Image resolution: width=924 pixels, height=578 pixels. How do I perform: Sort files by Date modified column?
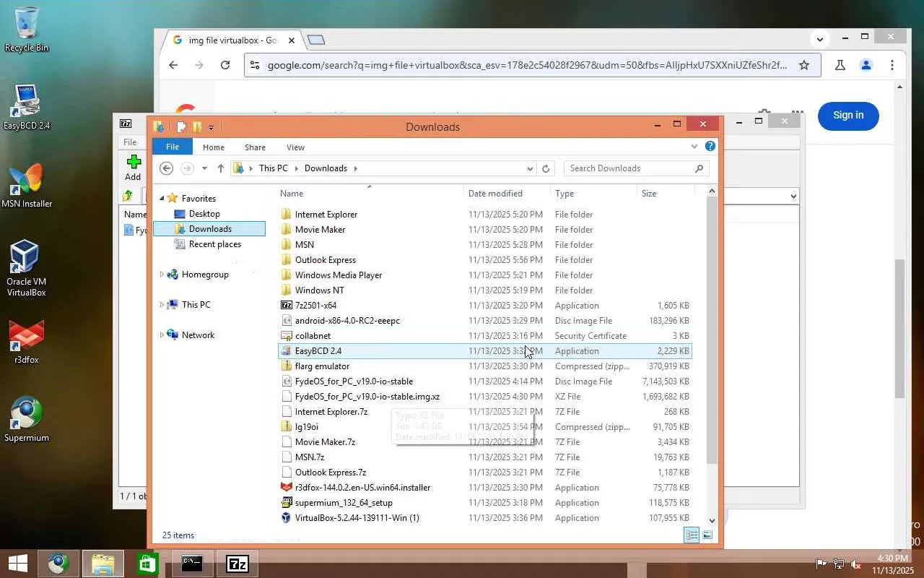click(x=507, y=194)
